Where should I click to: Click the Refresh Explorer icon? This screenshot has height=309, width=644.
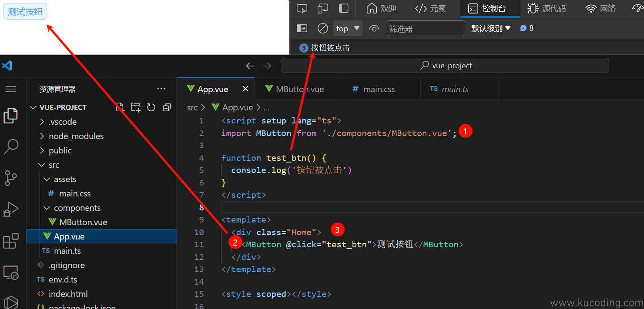(x=151, y=107)
